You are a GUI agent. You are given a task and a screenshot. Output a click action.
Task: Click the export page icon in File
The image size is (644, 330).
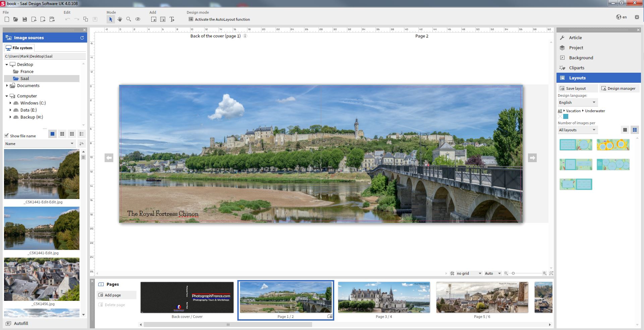point(43,19)
